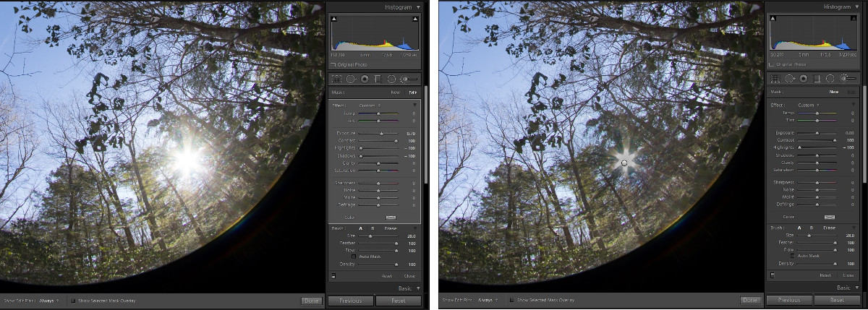Select Adjustment Brush tool in right screenshot
This screenshot has width=868, height=310.
[x=846, y=78]
